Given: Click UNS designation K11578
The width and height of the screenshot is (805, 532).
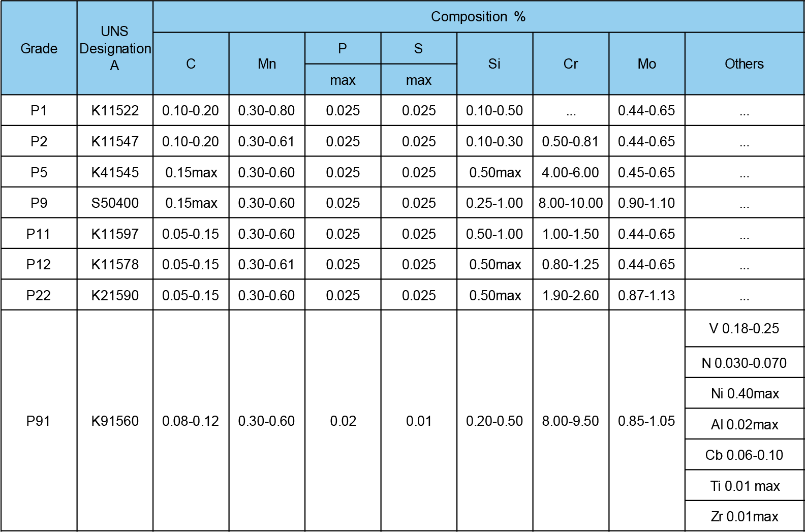Looking at the screenshot, I should pyautogui.click(x=115, y=264).
